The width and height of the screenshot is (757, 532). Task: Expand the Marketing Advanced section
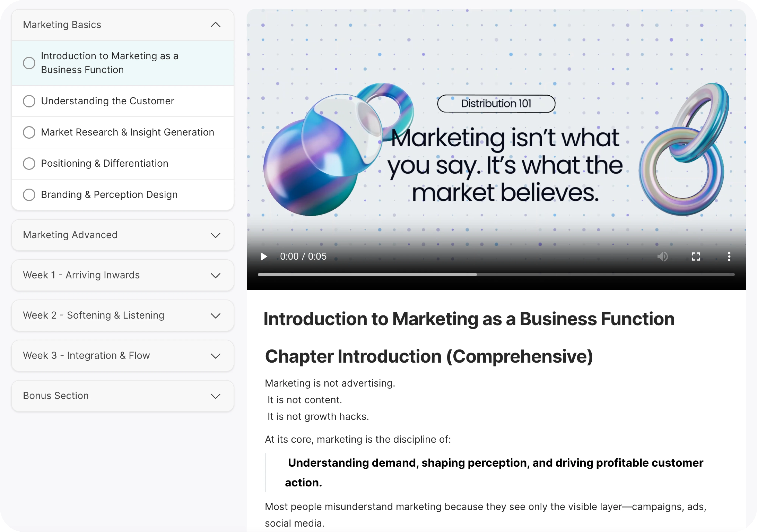point(215,235)
